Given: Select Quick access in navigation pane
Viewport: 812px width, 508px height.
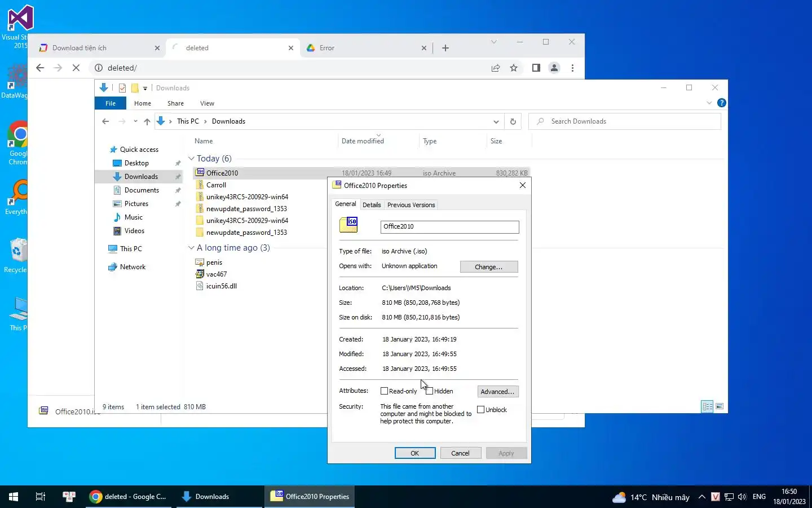Looking at the screenshot, I should pyautogui.click(x=139, y=150).
